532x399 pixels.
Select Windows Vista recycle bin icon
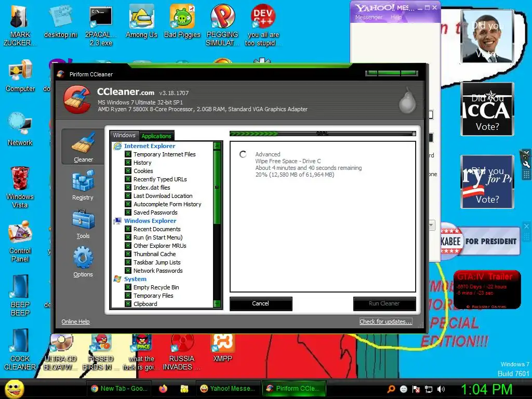(20, 187)
